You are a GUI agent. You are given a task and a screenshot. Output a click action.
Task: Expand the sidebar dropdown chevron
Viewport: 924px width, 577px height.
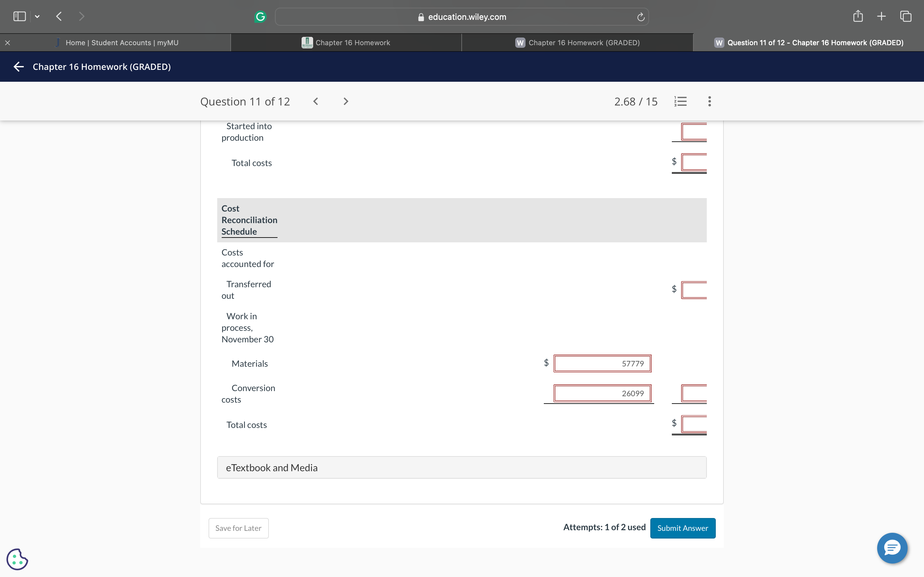pyautogui.click(x=37, y=16)
